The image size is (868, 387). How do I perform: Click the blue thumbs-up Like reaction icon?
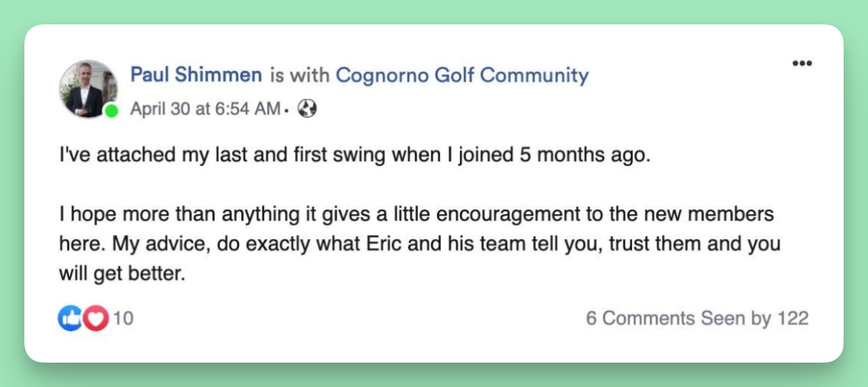(69, 318)
